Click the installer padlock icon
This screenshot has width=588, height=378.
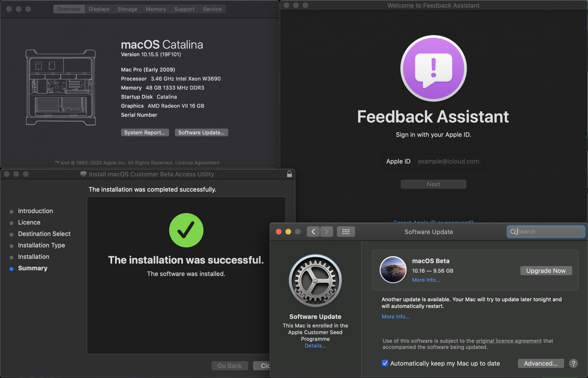(289, 174)
